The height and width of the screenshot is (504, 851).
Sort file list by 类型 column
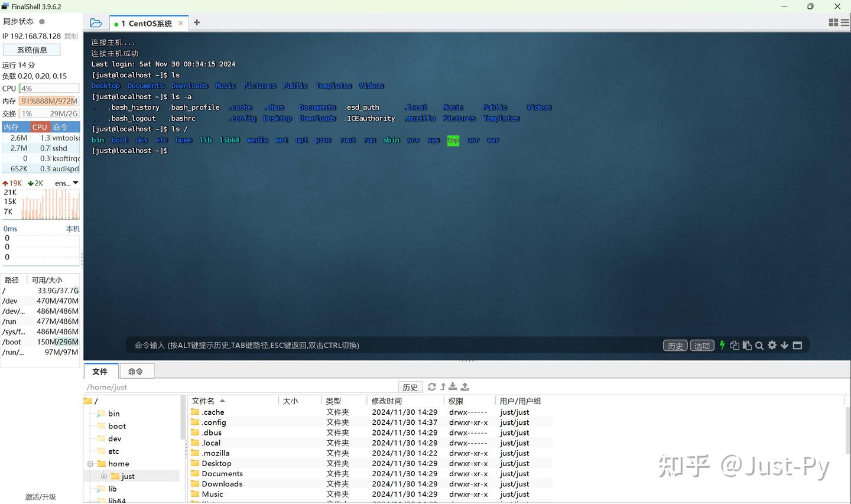point(344,401)
